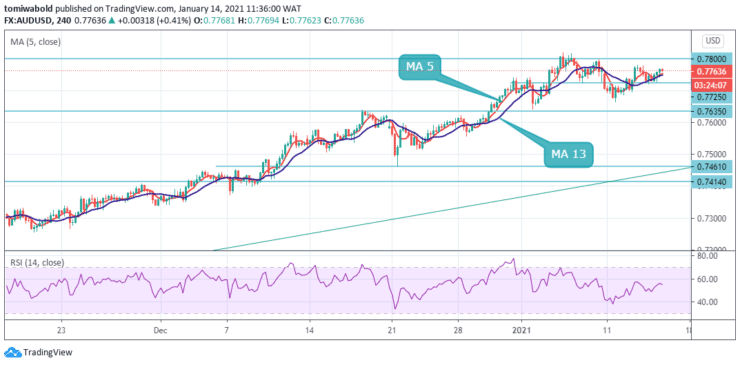Click the 0.76350 price level label
The width and height of the screenshot is (740, 365).
point(711,111)
